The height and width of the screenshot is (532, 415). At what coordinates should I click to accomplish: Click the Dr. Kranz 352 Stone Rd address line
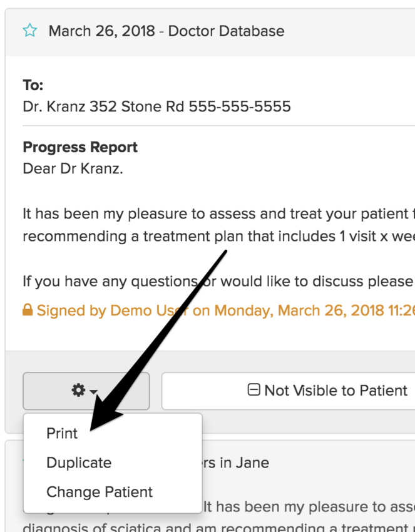[x=156, y=106]
